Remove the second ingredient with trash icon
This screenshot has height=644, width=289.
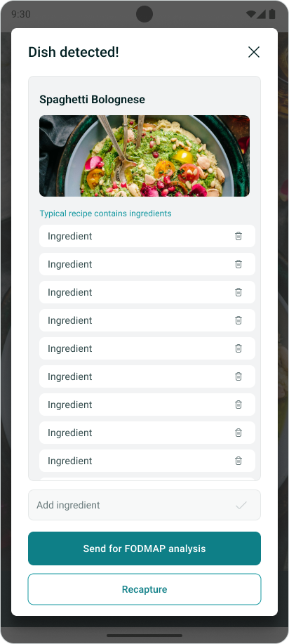(238, 264)
